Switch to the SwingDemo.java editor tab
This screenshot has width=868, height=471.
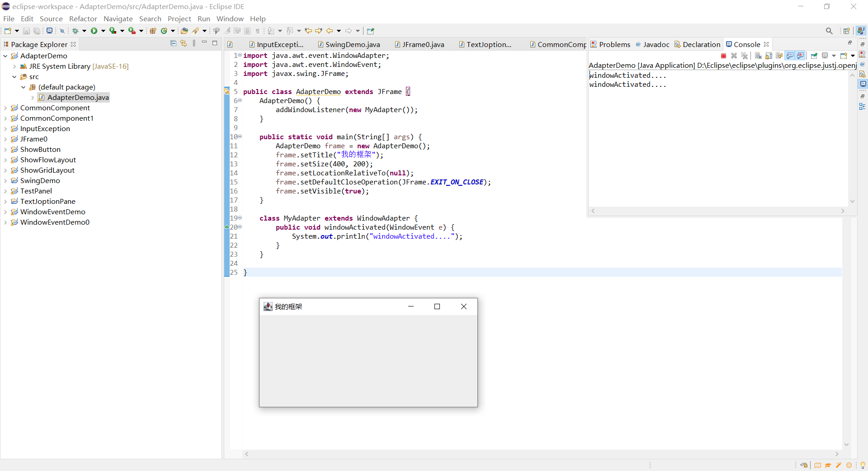pyautogui.click(x=352, y=44)
